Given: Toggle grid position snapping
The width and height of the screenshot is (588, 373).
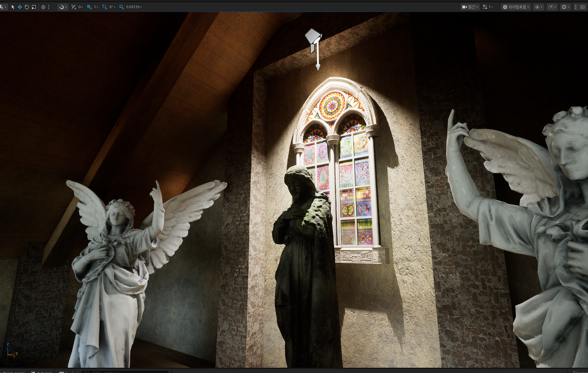Looking at the screenshot, I should (89, 7).
